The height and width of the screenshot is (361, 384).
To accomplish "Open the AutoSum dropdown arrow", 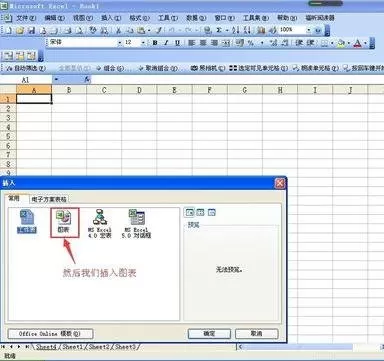I will [227, 30].
